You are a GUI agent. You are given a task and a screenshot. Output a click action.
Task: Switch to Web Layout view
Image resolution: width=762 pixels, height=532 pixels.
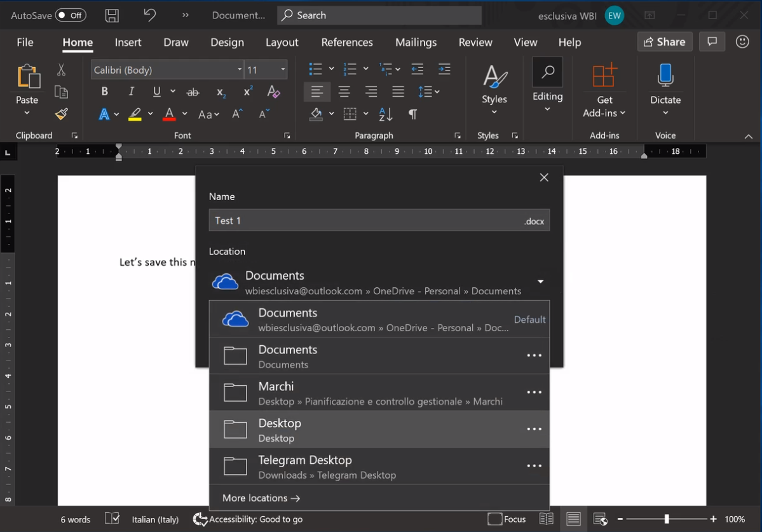pos(600,519)
